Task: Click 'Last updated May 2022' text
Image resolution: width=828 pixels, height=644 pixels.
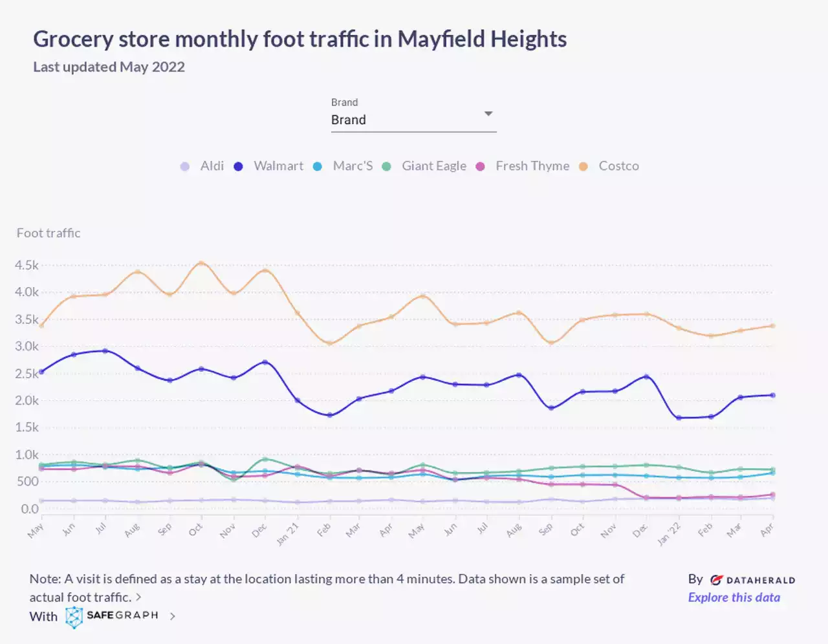Action: pyautogui.click(x=109, y=67)
